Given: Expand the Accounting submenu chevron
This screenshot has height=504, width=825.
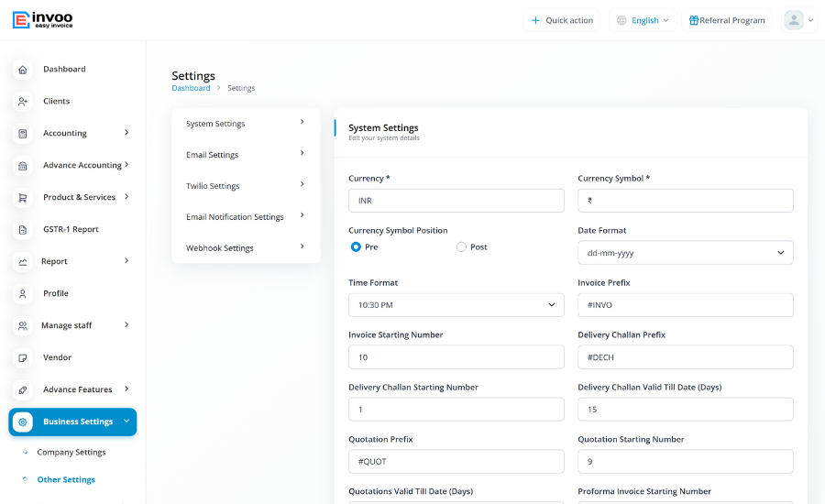Looking at the screenshot, I should pyautogui.click(x=126, y=133).
